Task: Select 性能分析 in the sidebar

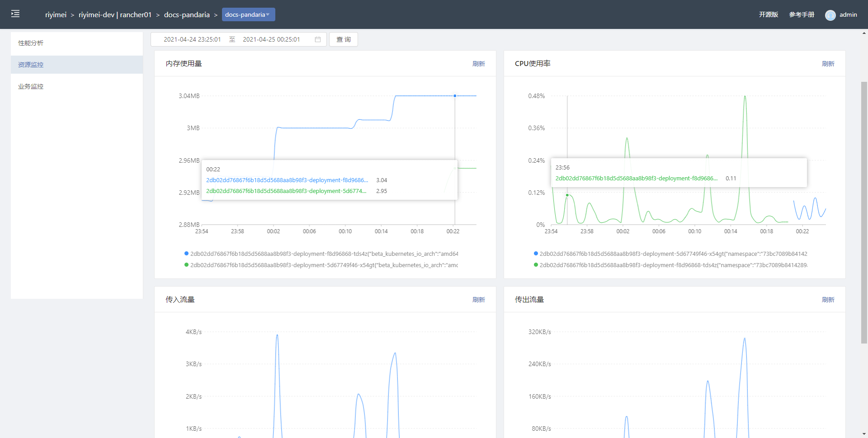Action: 77,43
